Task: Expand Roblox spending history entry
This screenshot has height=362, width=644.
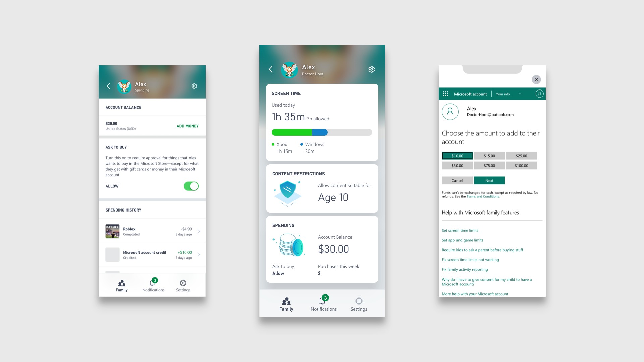Action: tap(198, 232)
